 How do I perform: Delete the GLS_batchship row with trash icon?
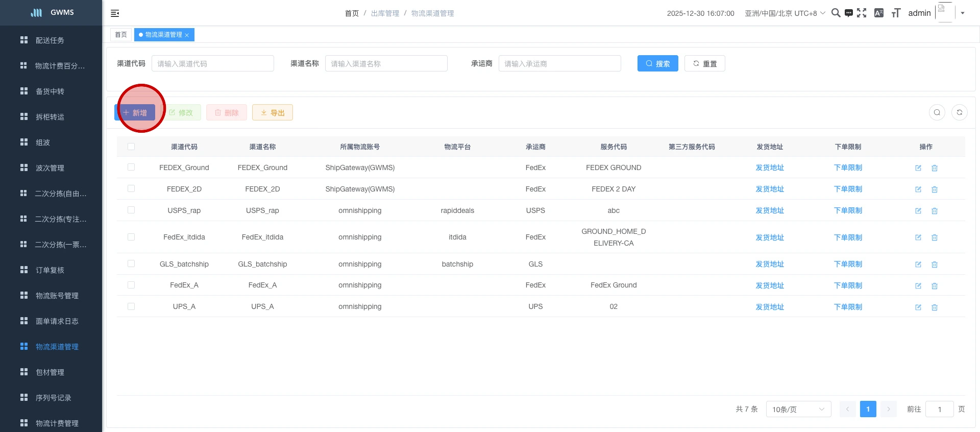935,265
